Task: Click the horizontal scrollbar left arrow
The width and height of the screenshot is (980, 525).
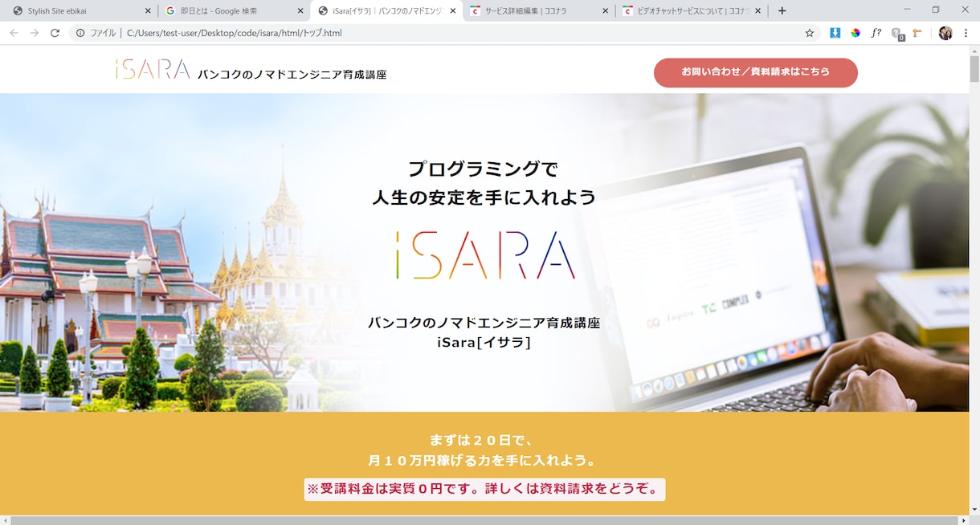Action: tap(5, 520)
